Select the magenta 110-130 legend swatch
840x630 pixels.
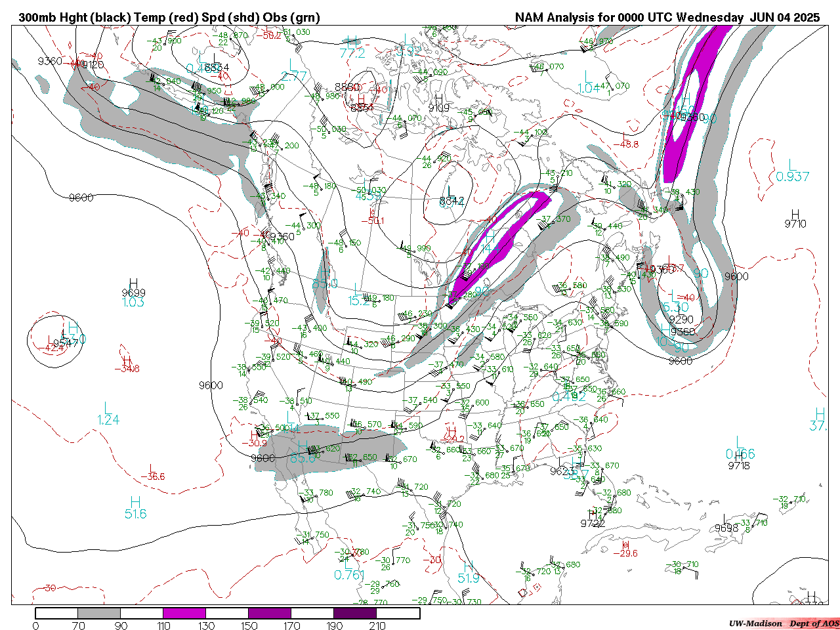[x=184, y=613]
